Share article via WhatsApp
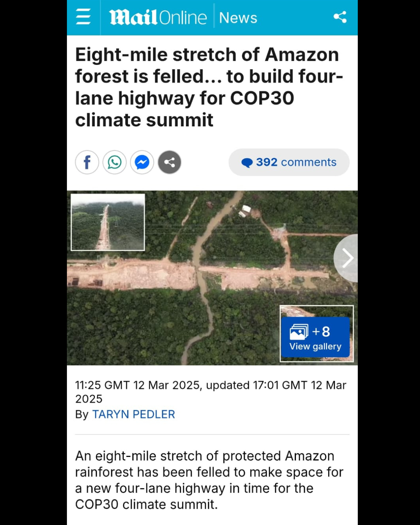This screenshot has width=420, height=525. (x=114, y=162)
